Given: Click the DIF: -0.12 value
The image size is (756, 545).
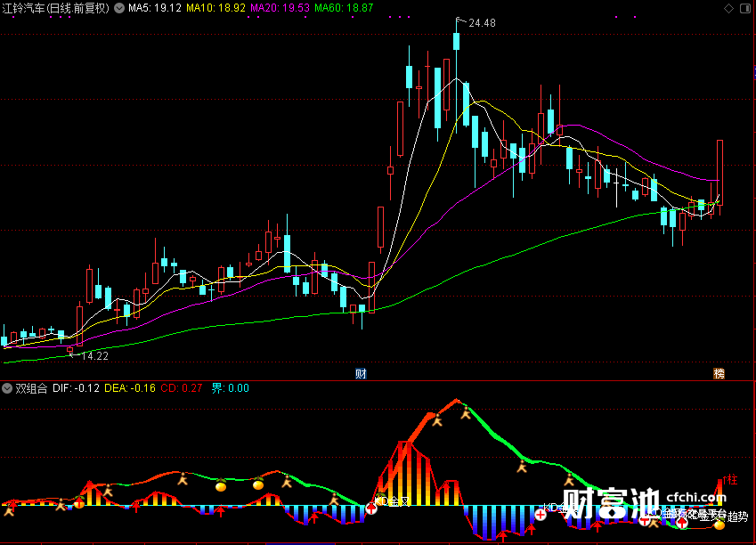Looking at the screenshot, I should tap(77, 388).
